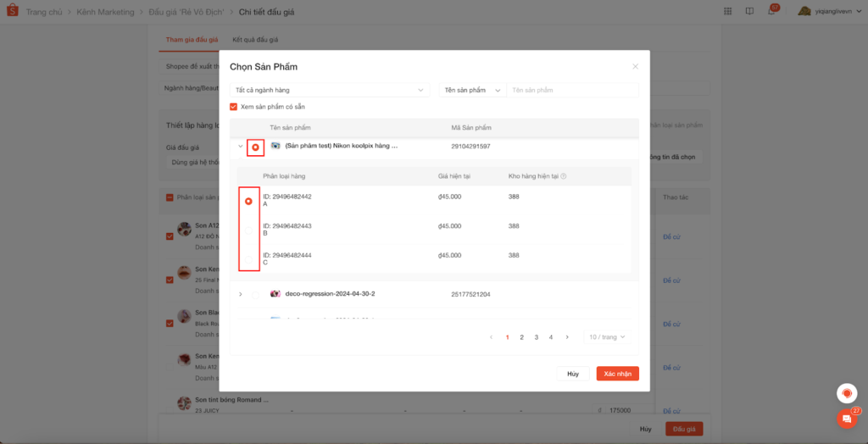This screenshot has height=444, width=868.
Task: Select variation B radio button
Action: click(248, 230)
